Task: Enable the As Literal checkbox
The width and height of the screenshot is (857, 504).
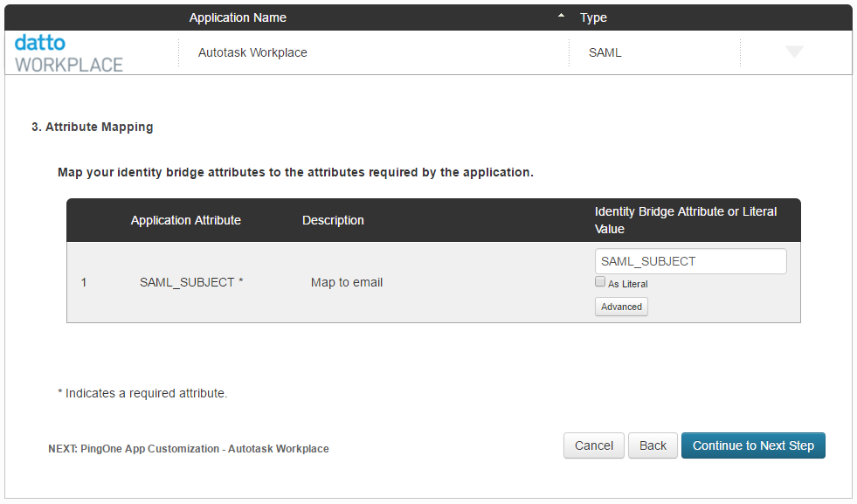Action: pos(600,282)
